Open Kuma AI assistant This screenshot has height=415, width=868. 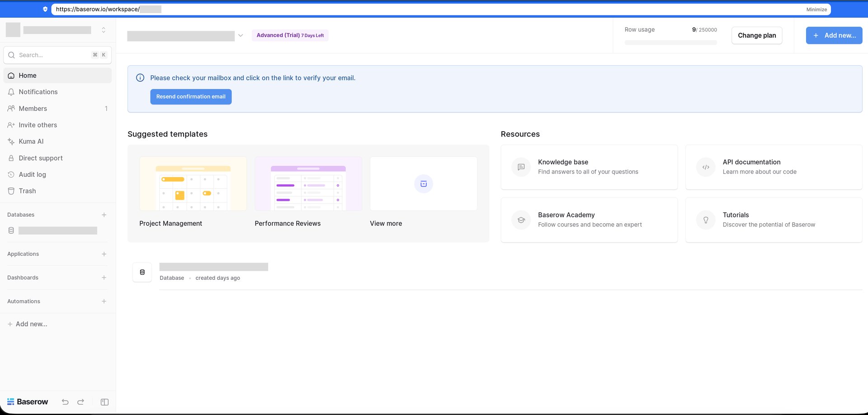(x=57, y=141)
